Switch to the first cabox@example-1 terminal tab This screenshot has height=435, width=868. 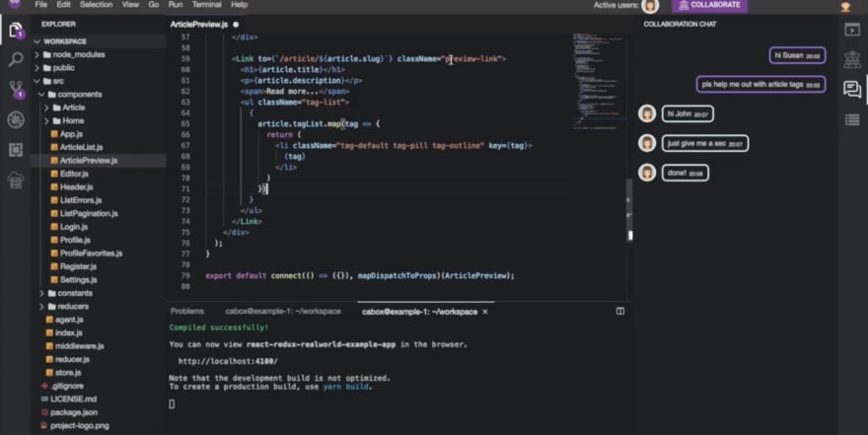point(283,311)
